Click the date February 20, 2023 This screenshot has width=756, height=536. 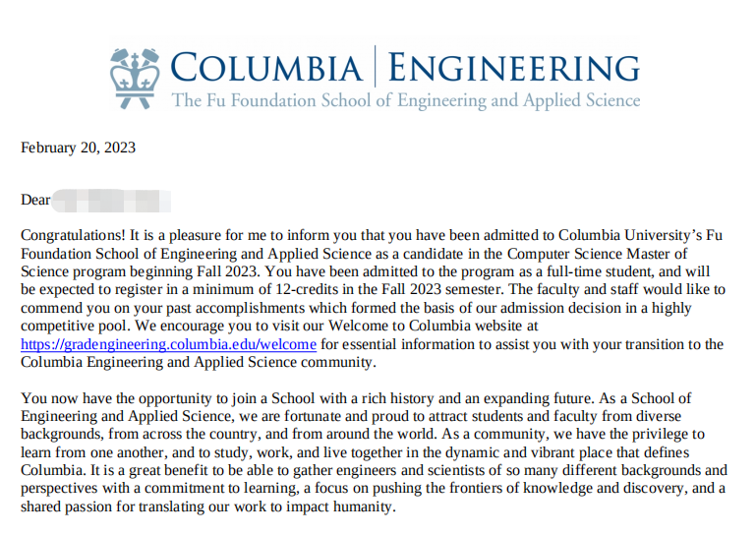click(x=78, y=148)
